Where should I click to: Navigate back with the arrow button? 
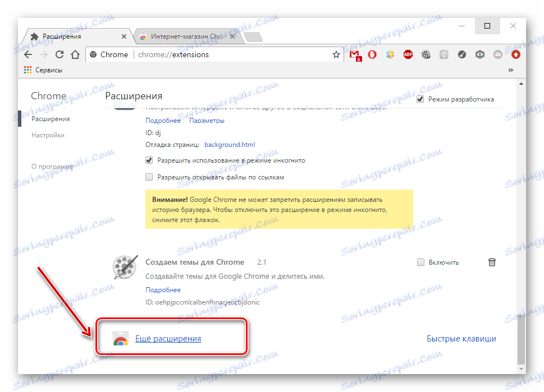[x=28, y=54]
